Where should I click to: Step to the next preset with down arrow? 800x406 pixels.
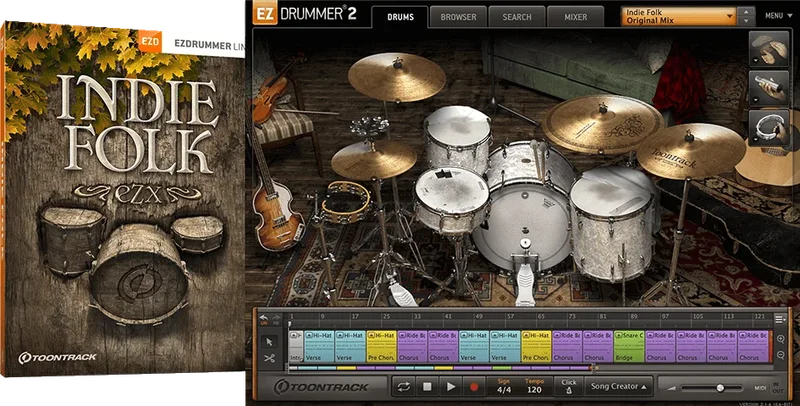coord(747,21)
